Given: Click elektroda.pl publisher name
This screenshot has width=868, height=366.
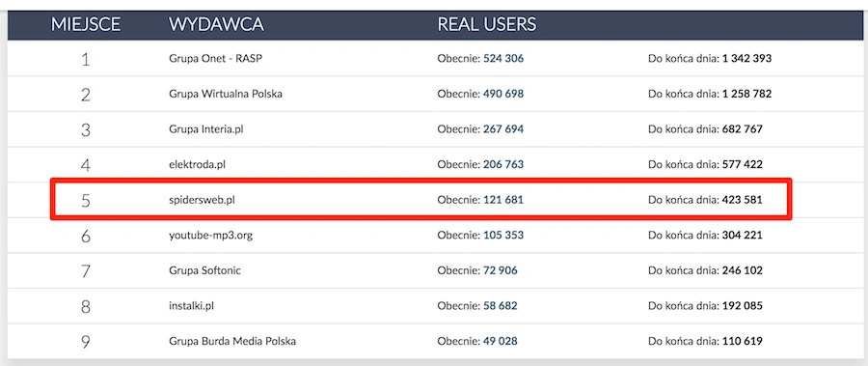Looking at the screenshot, I should click(197, 165).
